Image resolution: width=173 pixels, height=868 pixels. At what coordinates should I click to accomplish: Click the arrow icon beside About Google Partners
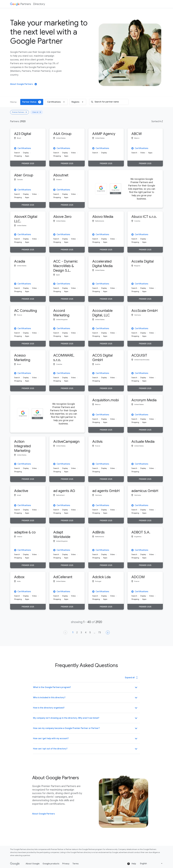[36, 84]
